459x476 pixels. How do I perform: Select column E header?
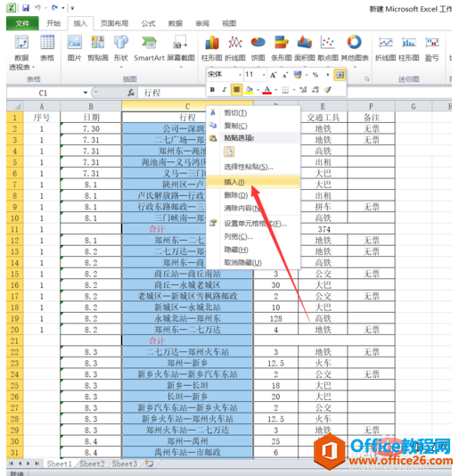[323, 106]
